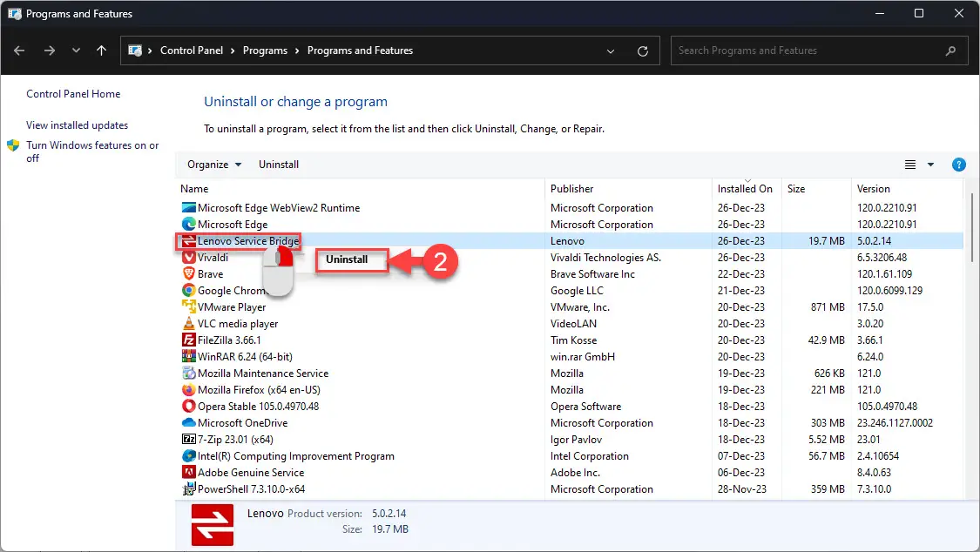Select the Mozilla Maintenance Service icon

(188, 373)
